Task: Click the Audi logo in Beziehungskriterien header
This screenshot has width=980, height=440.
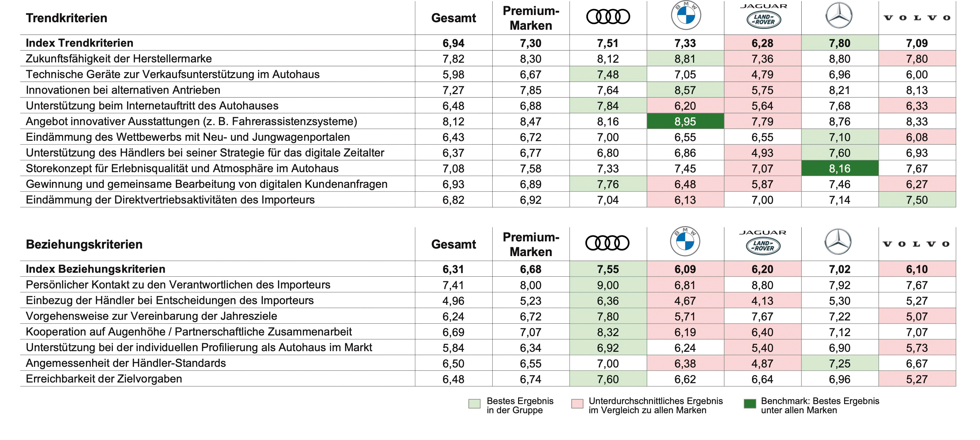Action: [x=607, y=243]
